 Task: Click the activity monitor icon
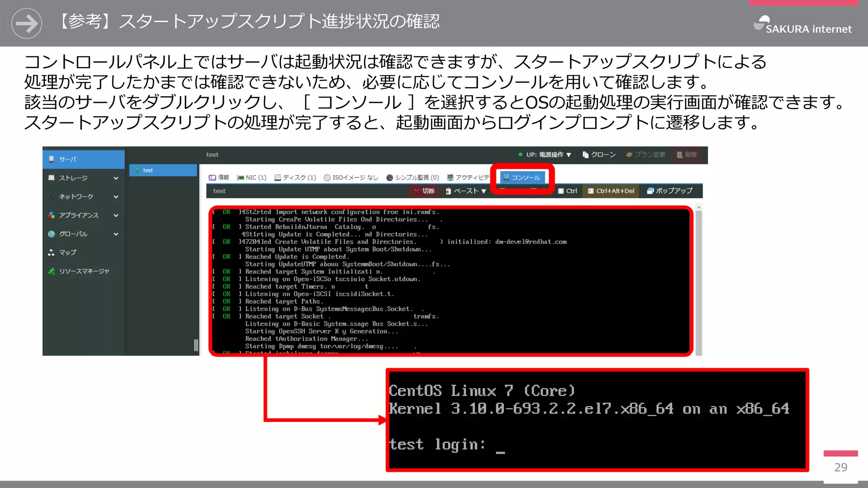[450, 177]
